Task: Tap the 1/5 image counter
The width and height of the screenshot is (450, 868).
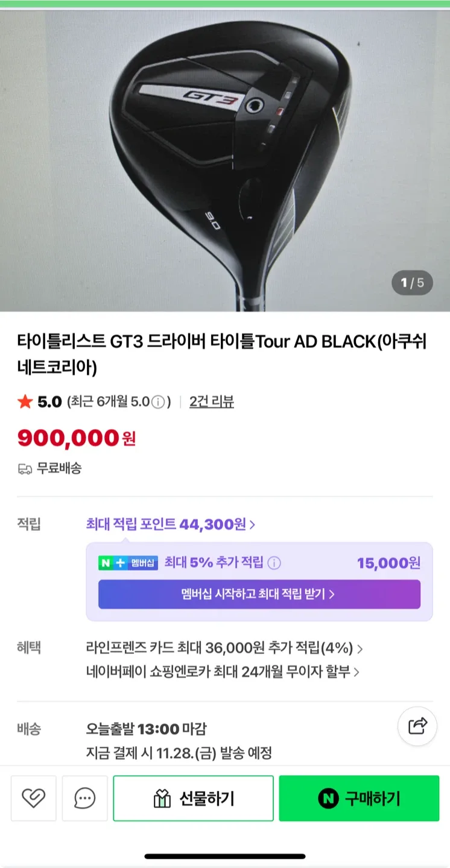Action: click(413, 283)
